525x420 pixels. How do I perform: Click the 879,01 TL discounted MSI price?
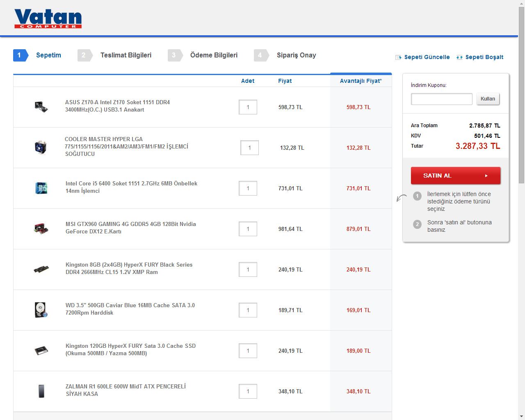pos(358,229)
